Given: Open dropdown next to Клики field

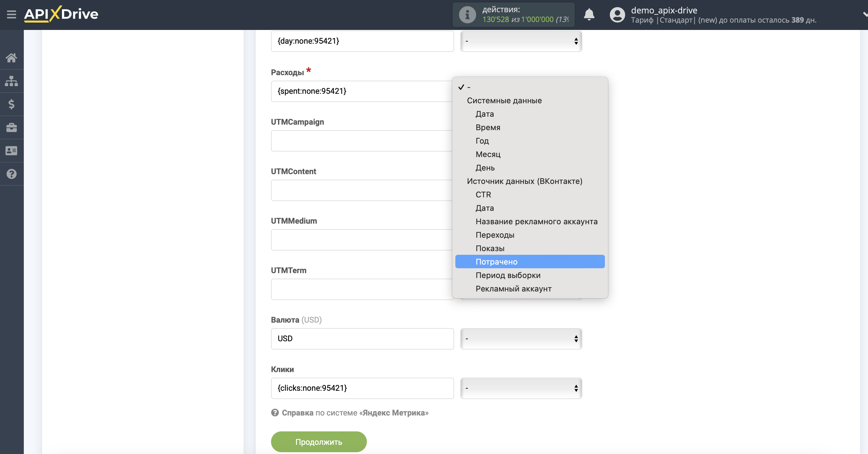Looking at the screenshot, I should (521, 388).
